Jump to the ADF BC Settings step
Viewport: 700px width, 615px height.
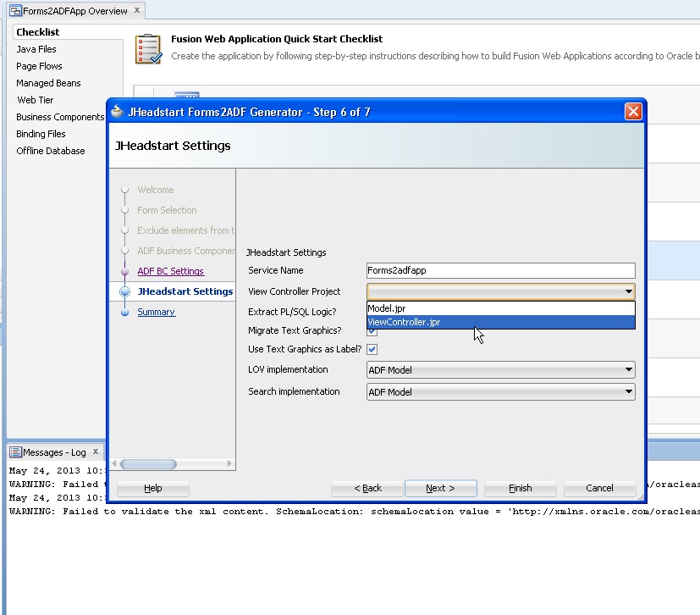[x=170, y=271]
